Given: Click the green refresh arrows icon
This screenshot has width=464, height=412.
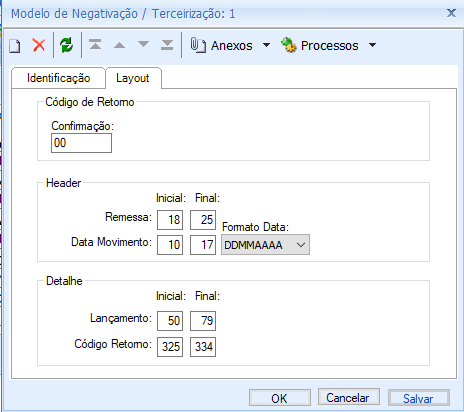Looking at the screenshot, I should coord(67,45).
